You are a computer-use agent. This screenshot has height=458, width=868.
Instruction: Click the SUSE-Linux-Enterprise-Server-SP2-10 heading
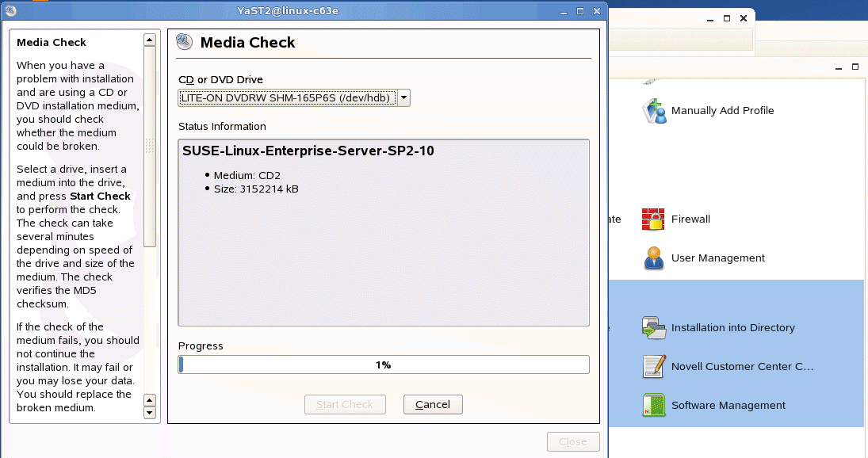308,151
